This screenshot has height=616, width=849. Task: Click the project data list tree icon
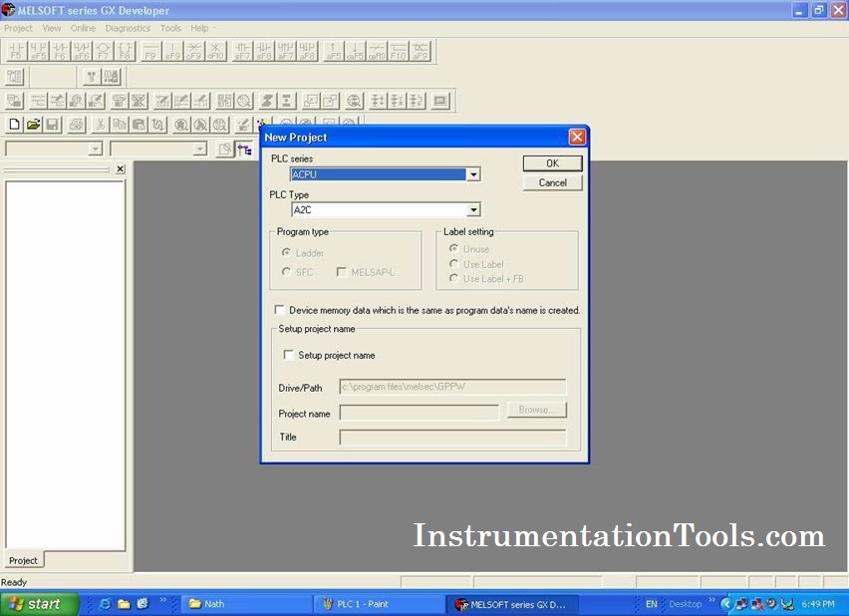click(x=245, y=149)
